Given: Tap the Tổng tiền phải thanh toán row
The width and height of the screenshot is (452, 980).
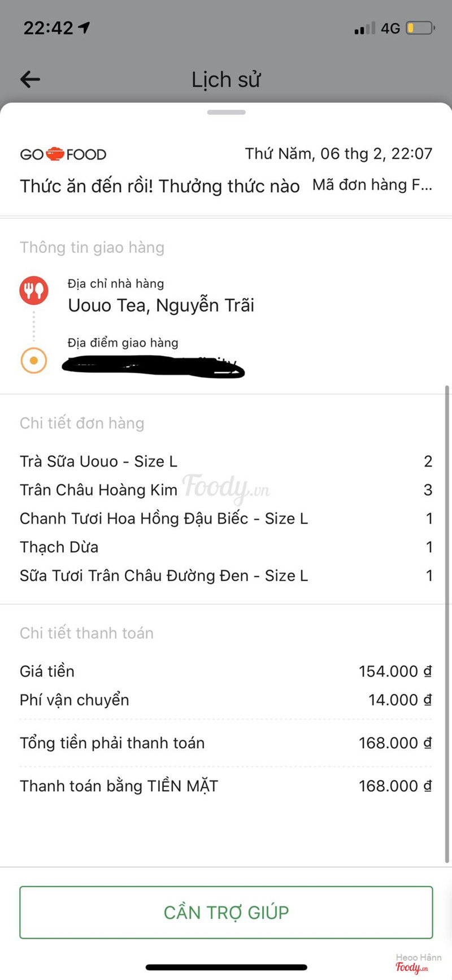Looking at the screenshot, I should (225, 743).
